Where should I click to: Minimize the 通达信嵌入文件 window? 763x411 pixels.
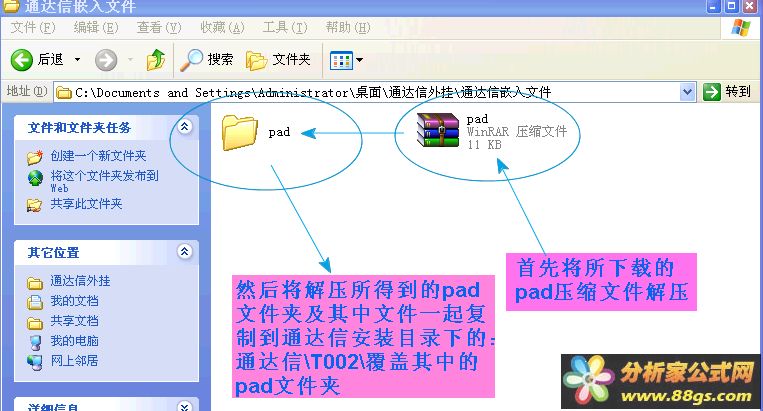(x=713, y=6)
